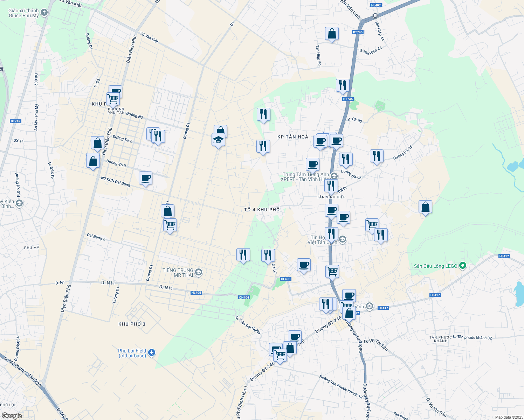This screenshot has height=420, width=524.
Task: Click the shopping cart marker below Đường ĐT-746
Action: (280, 356)
